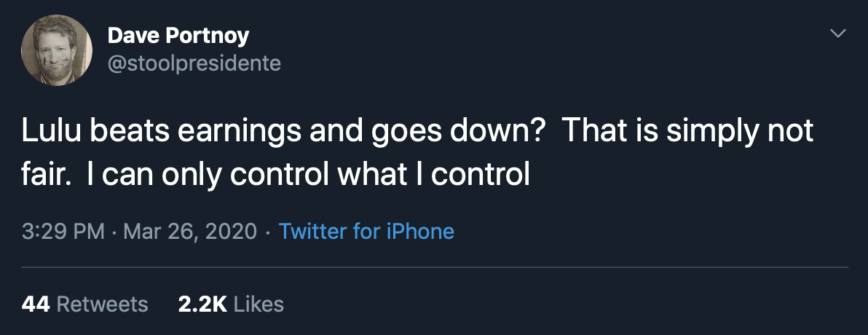Click the first line ending in simply not
Image resolution: width=868 pixels, height=335 pixels.
(417, 132)
